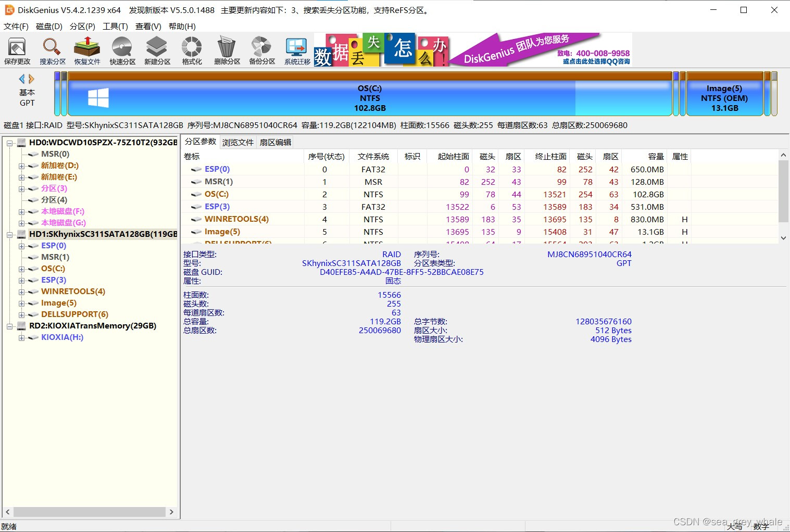This screenshot has width=790, height=532.
Task: Open the 搜索分区 (Search Partitions) tool
Action: pos(53,51)
